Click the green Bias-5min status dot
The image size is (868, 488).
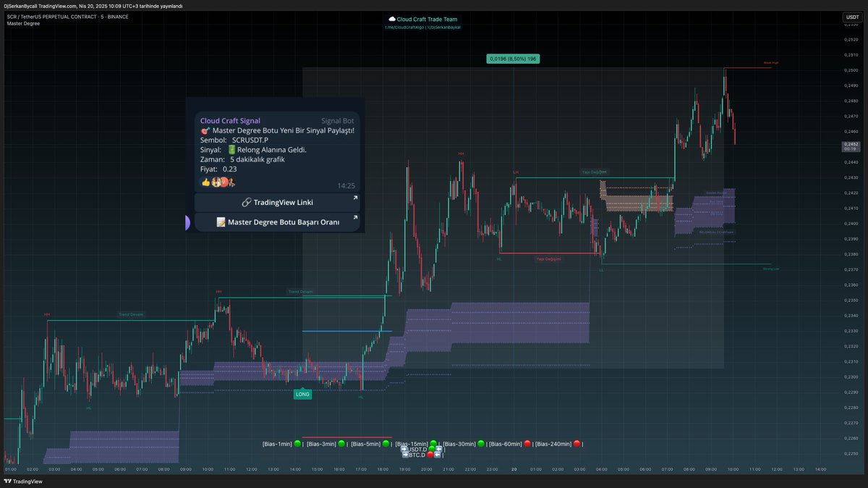click(x=386, y=443)
